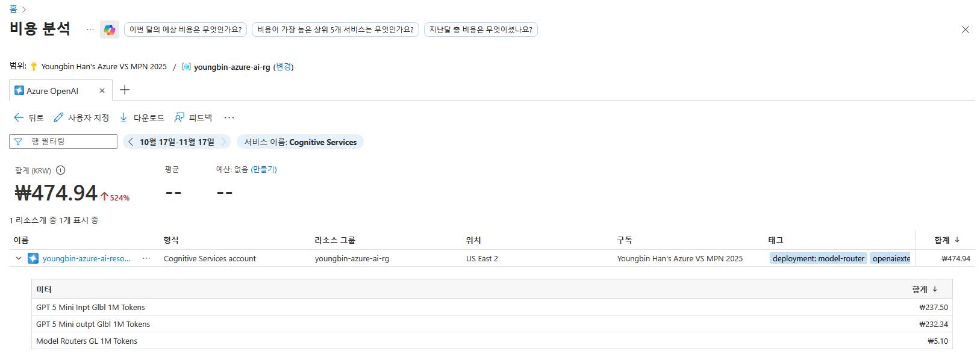
Task: Close the Azure OpenAI view tab
Action: click(x=102, y=91)
